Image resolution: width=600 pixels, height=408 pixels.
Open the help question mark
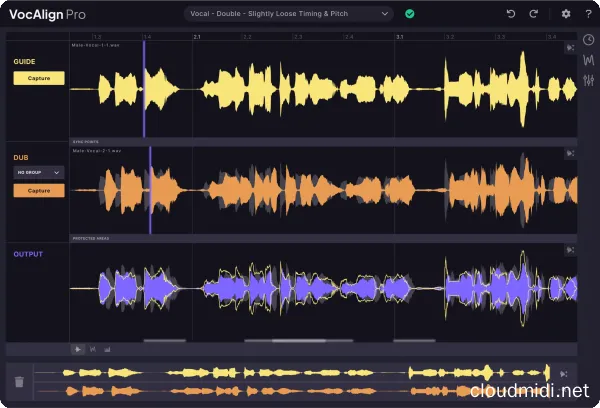click(x=589, y=14)
